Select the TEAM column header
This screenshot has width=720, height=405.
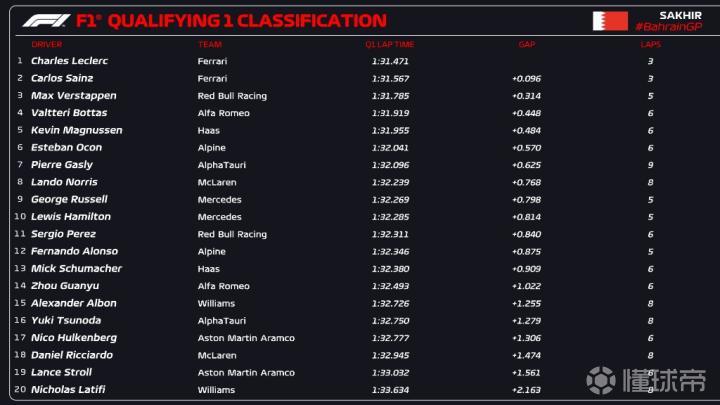[x=209, y=45]
